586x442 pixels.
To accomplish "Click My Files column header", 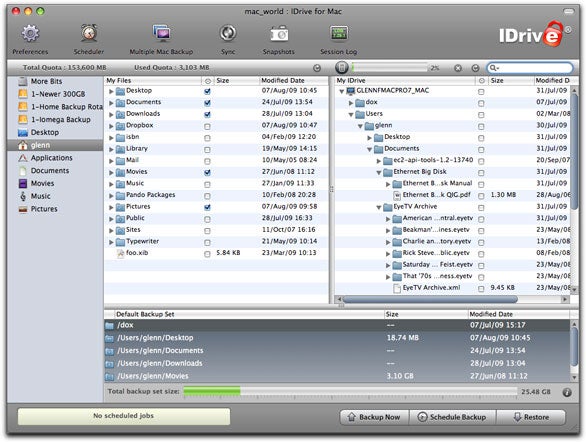I will [153, 80].
